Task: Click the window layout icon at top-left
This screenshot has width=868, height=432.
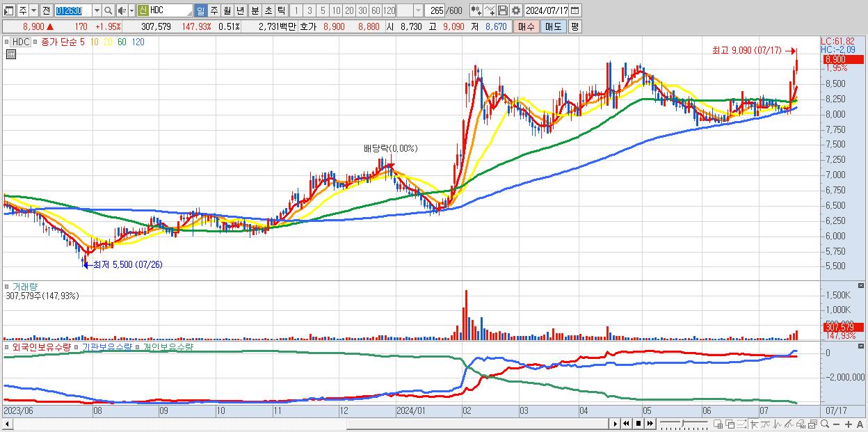Action: point(8,10)
